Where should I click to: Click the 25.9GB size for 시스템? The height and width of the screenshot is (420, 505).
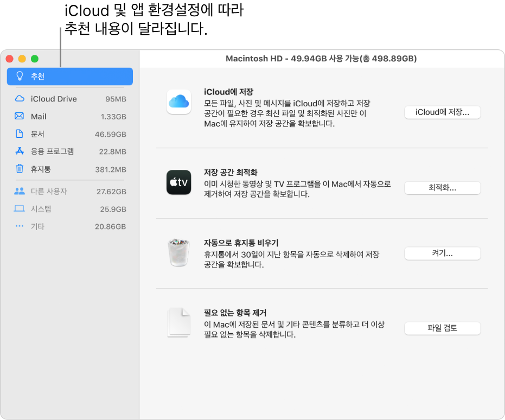113,209
